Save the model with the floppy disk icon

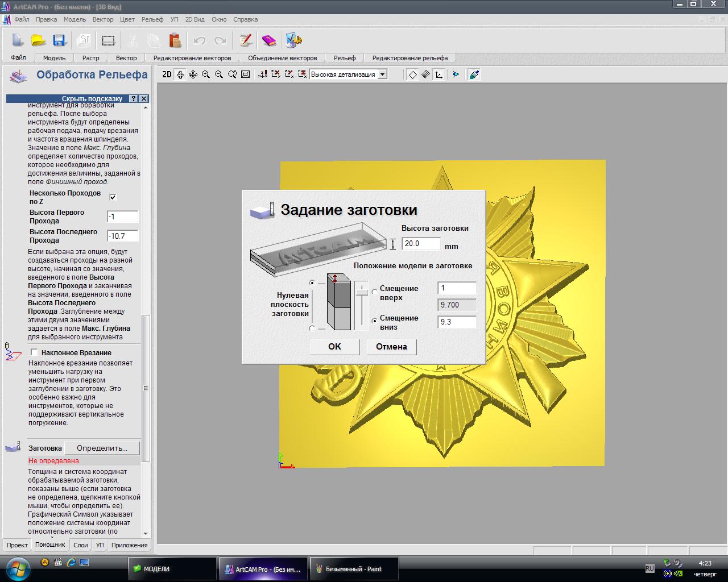(59, 40)
